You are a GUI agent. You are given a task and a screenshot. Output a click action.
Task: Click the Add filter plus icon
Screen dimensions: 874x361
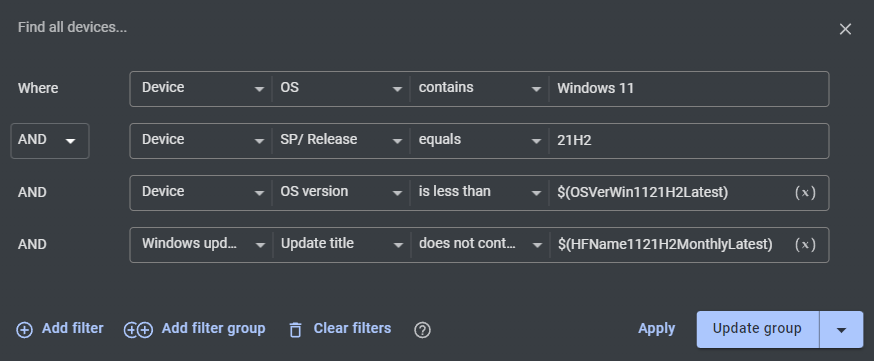tap(25, 330)
